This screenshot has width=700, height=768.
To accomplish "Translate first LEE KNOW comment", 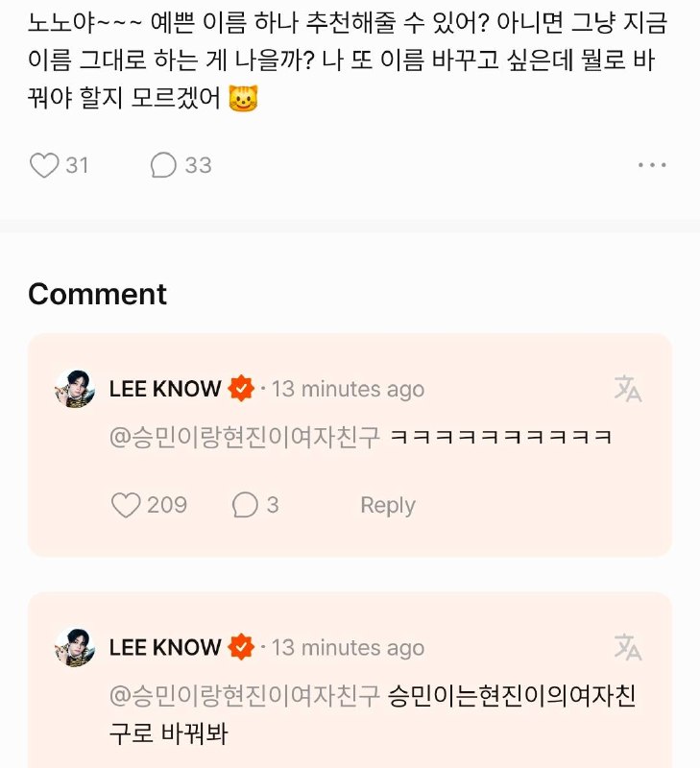I will (x=627, y=389).
